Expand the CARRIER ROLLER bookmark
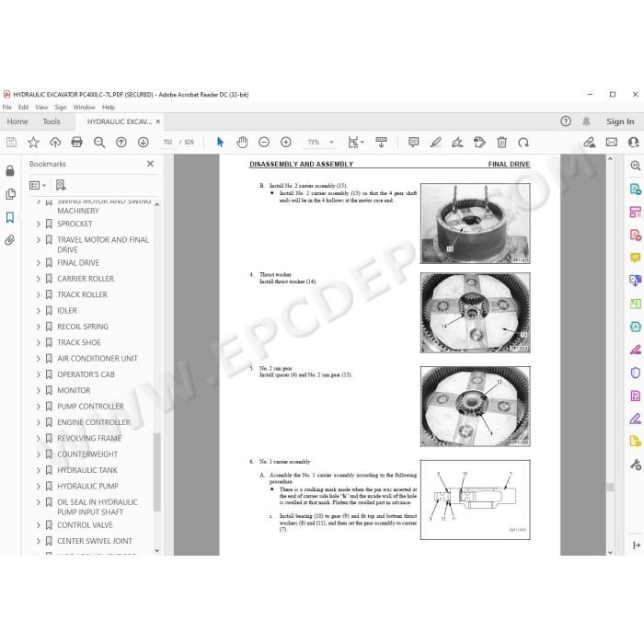 tap(39, 279)
